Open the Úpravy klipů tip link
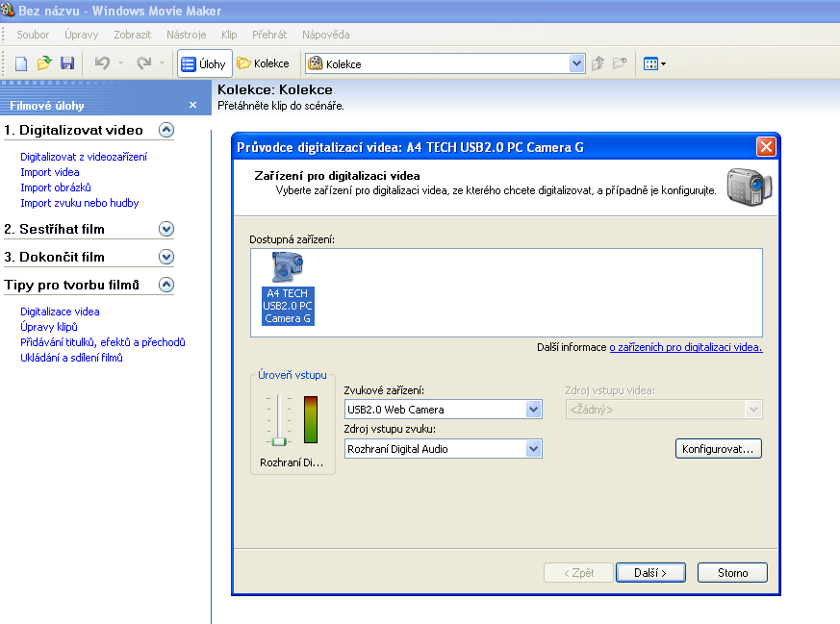 coord(49,327)
